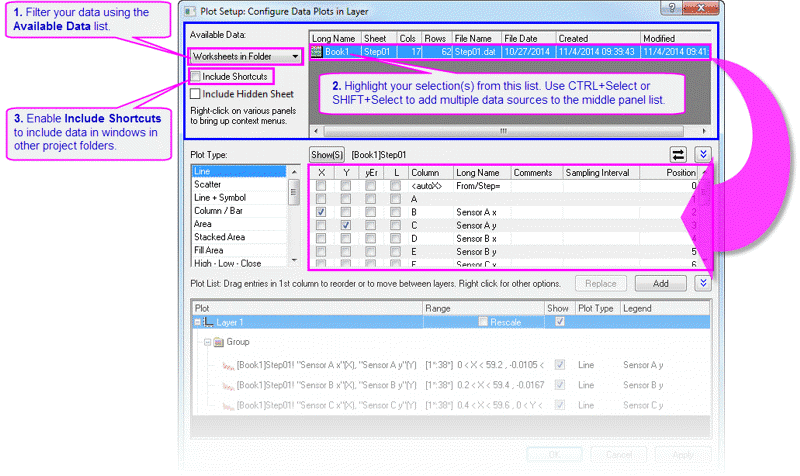
Task: Choose Column / Bar plot type
Action: point(218,211)
